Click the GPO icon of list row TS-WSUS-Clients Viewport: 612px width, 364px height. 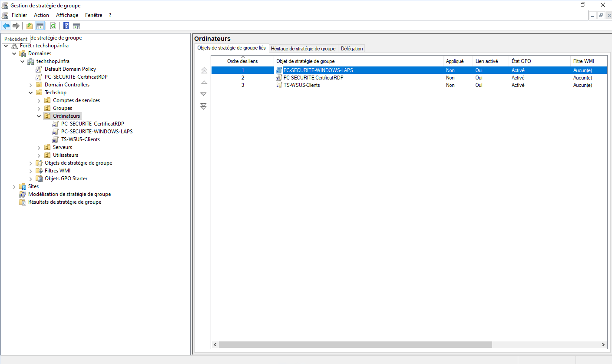click(279, 85)
